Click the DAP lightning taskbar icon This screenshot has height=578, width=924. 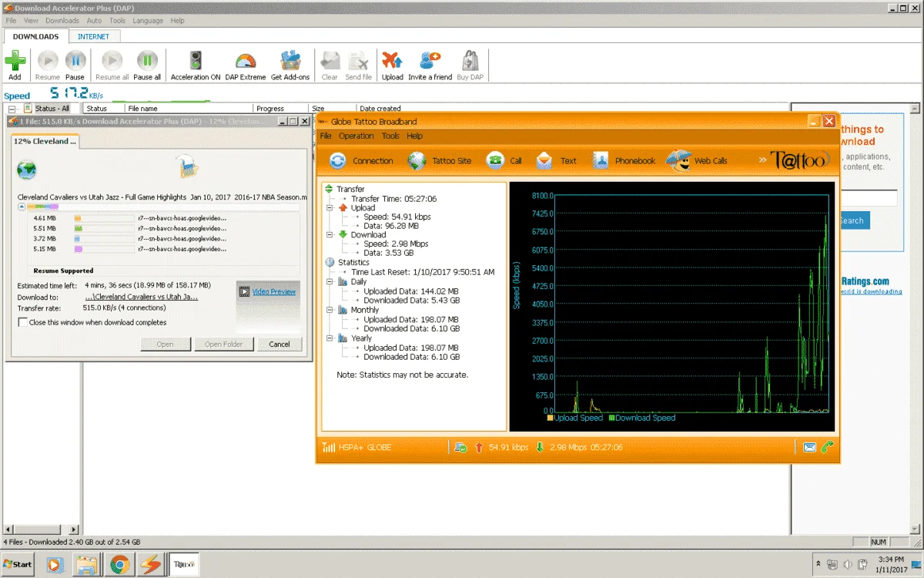152,564
